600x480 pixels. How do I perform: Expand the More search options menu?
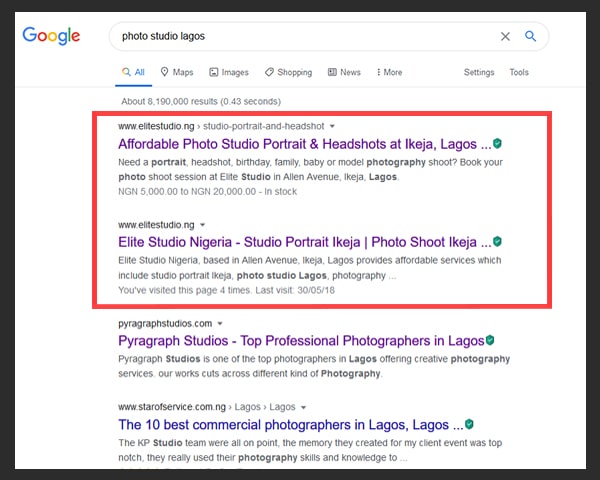(x=389, y=72)
